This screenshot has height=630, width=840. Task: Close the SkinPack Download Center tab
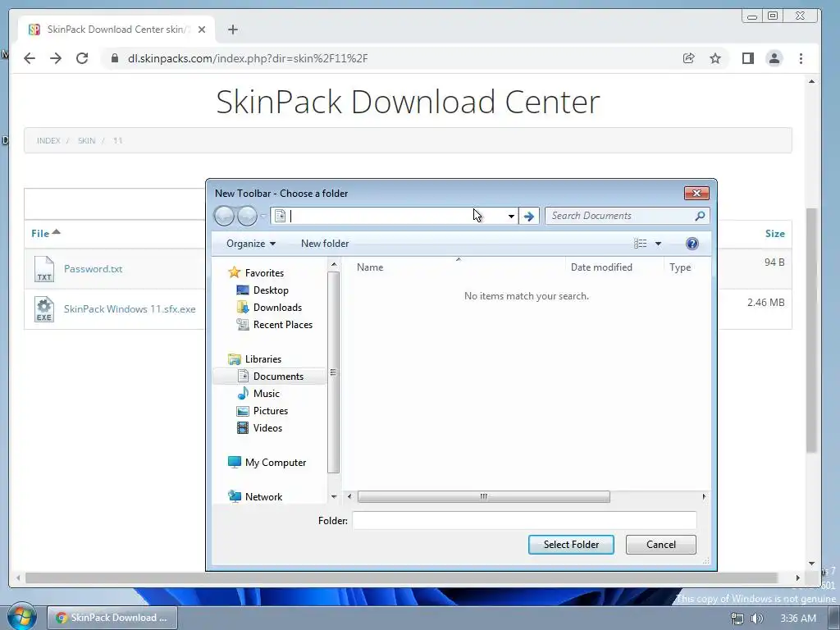coord(202,30)
